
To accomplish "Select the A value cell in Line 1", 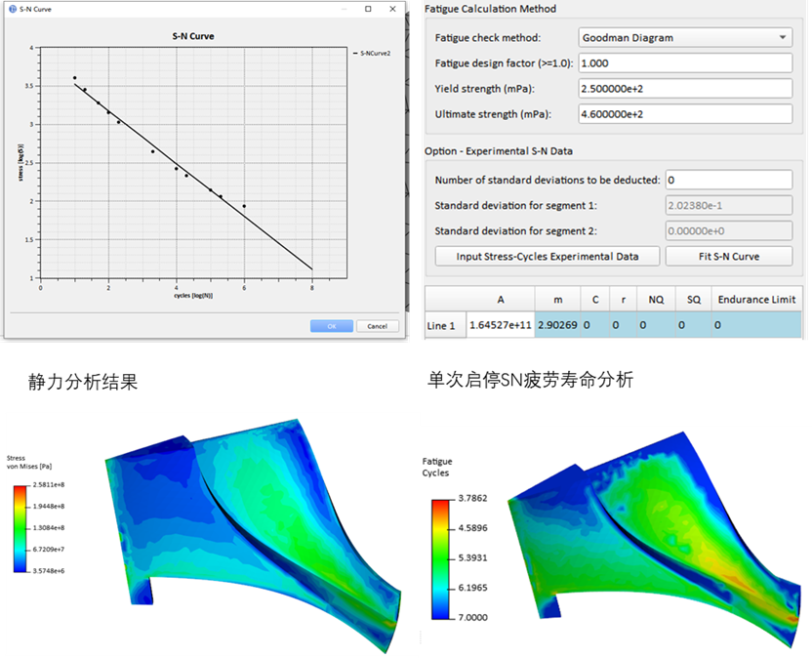I will pos(501,325).
